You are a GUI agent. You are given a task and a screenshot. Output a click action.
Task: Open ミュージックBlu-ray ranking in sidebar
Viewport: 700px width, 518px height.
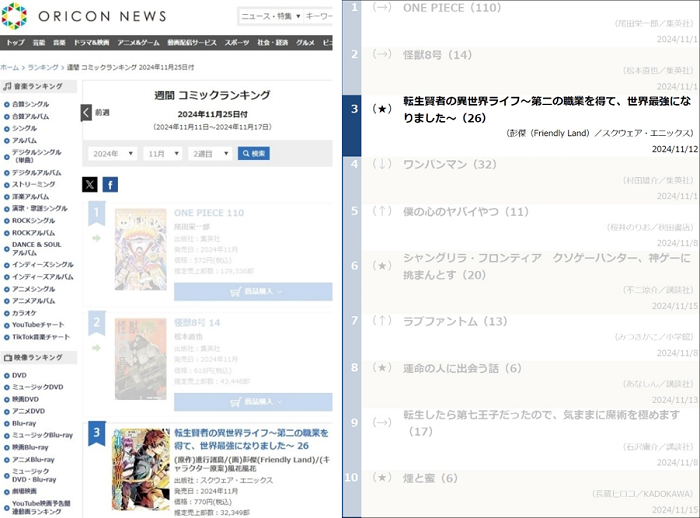pyautogui.click(x=42, y=435)
